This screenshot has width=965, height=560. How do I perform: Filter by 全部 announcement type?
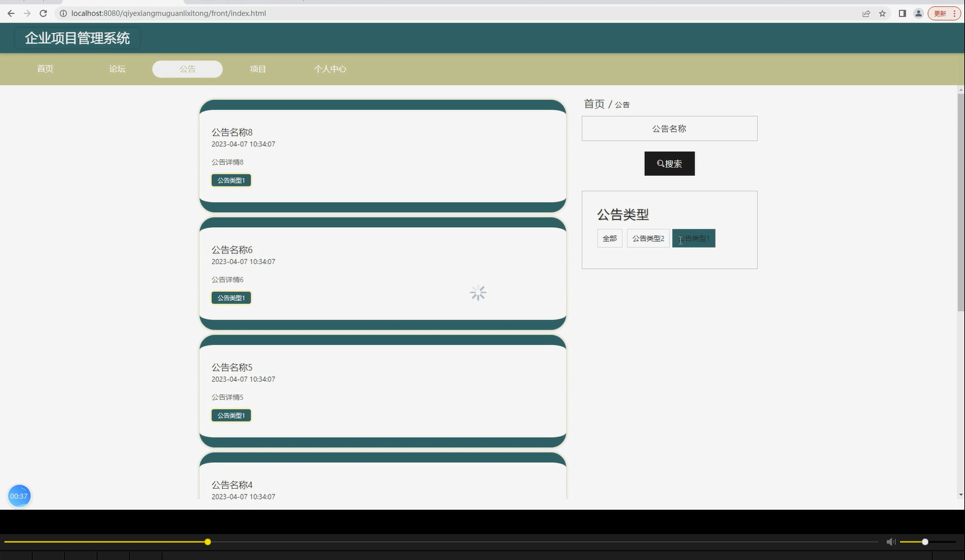click(x=610, y=239)
